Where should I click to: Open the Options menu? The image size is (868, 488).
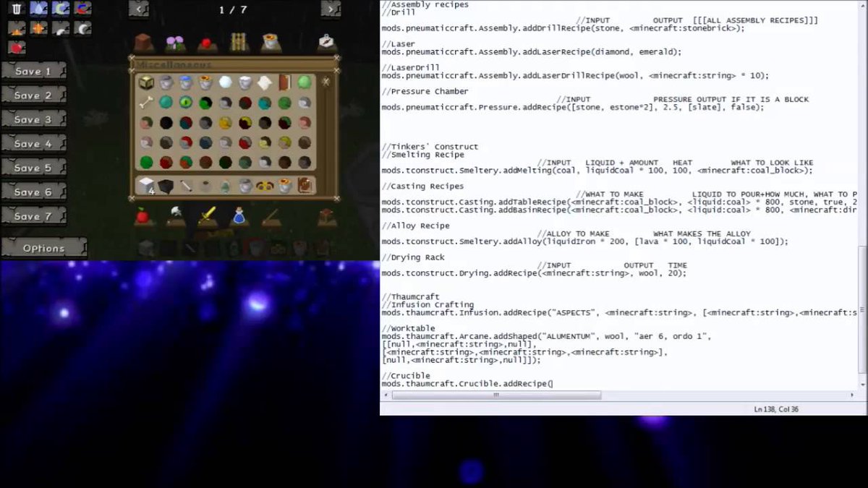click(43, 247)
